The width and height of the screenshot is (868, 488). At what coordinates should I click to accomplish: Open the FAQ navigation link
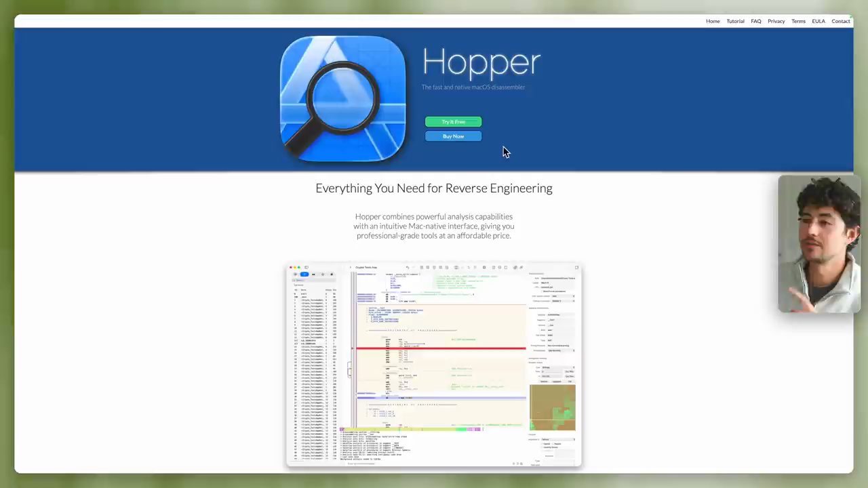[x=756, y=21]
